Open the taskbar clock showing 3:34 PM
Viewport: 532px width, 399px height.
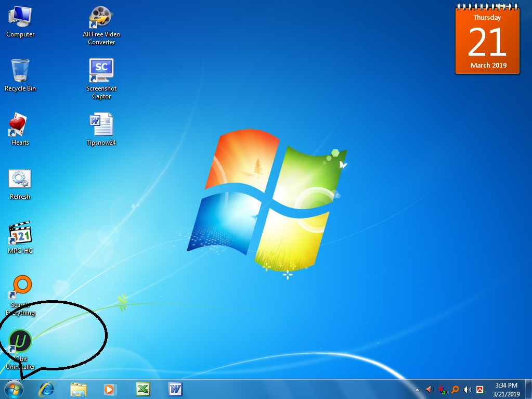click(x=506, y=390)
